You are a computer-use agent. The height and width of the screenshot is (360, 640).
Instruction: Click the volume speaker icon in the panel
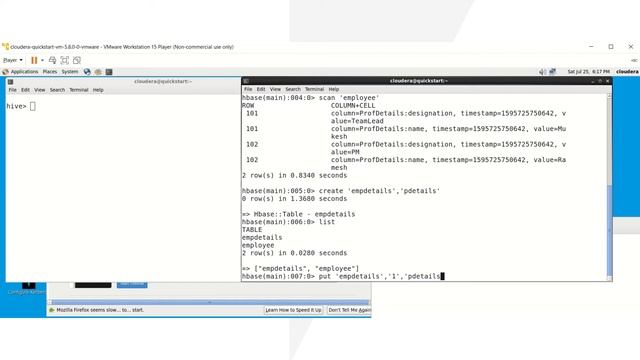pos(542,71)
